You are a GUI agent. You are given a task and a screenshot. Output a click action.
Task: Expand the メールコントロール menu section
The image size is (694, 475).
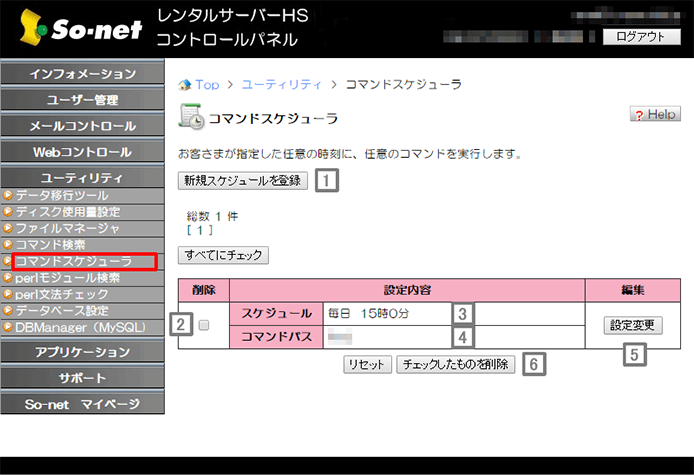point(82,126)
